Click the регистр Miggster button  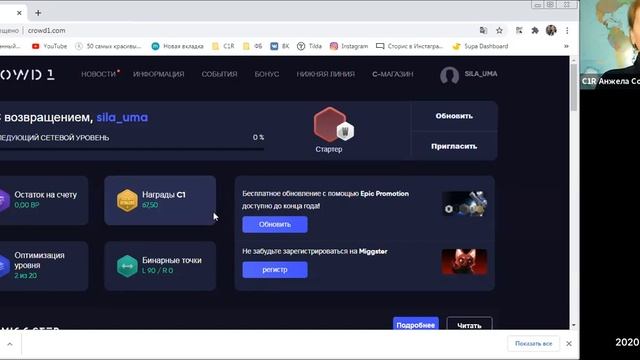click(x=275, y=270)
